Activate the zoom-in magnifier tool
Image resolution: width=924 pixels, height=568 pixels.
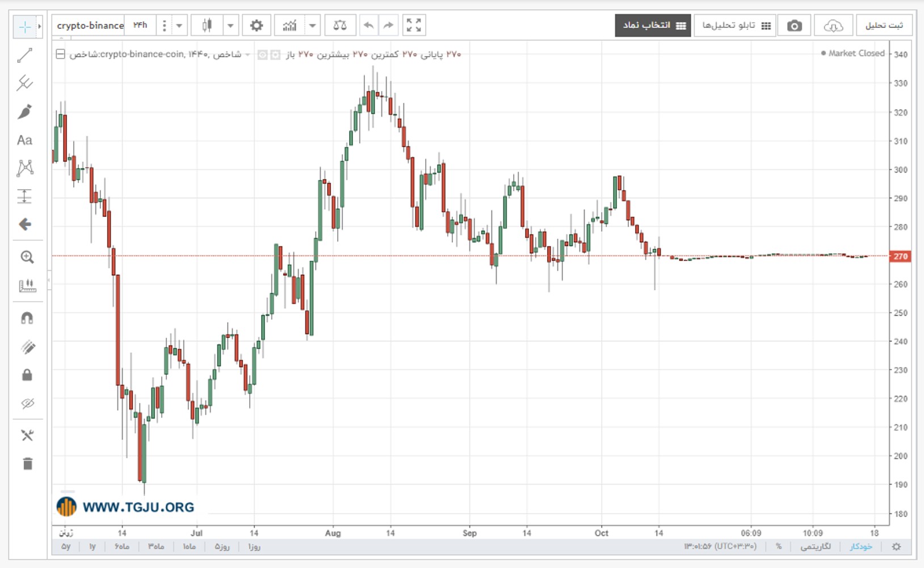point(27,257)
